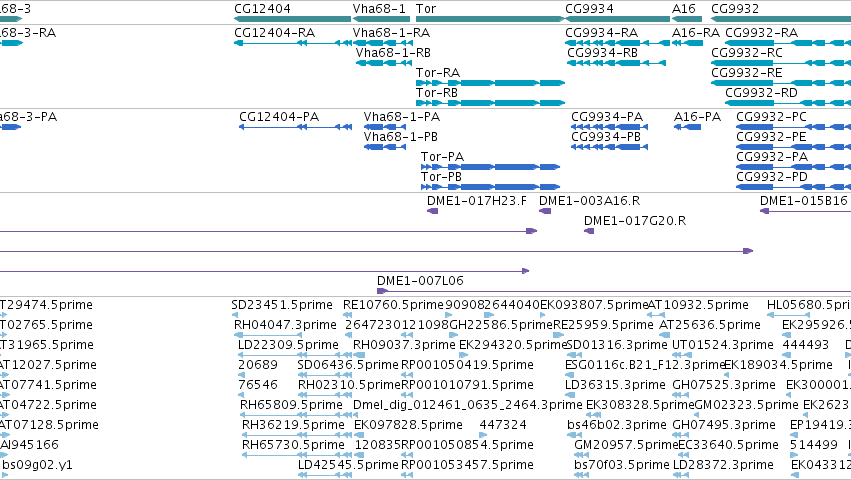The image size is (851, 480).
Task: Open EST SD23451.5prime
Action: [x=282, y=305]
